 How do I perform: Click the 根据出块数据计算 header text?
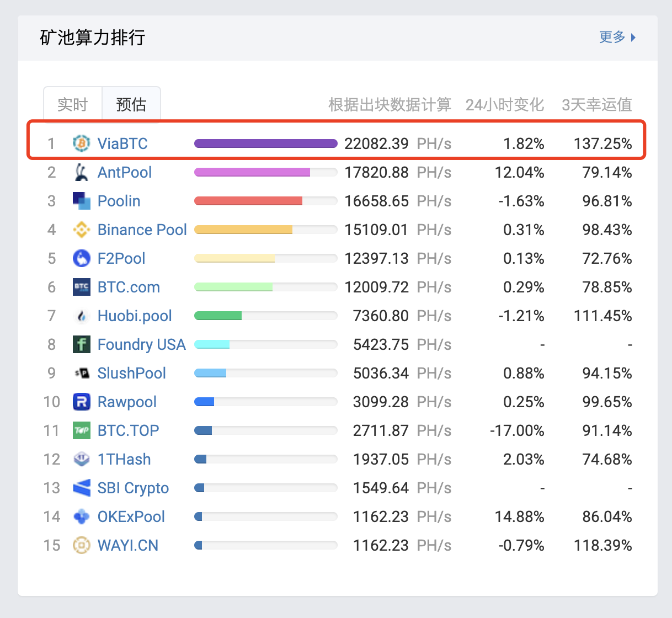click(390, 105)
